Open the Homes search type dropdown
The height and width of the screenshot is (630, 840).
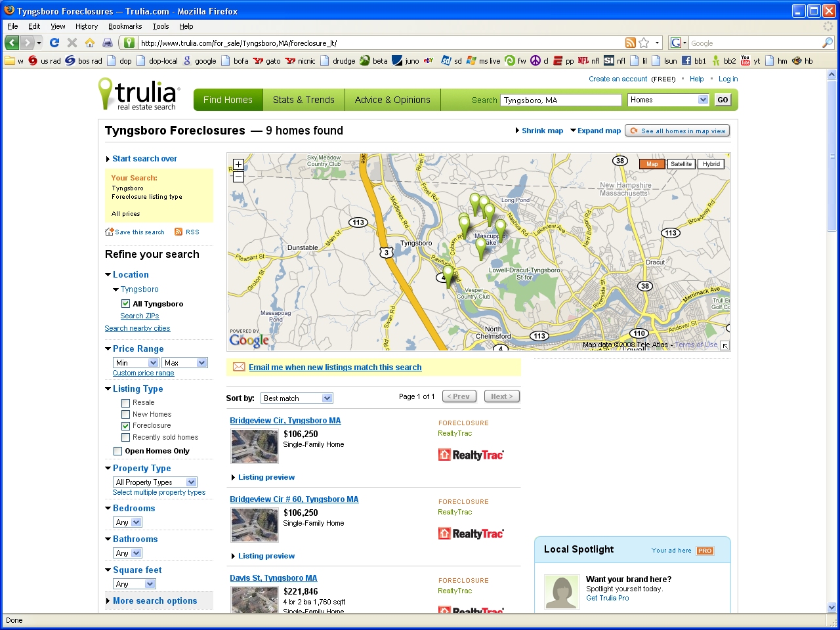(668, 100)
